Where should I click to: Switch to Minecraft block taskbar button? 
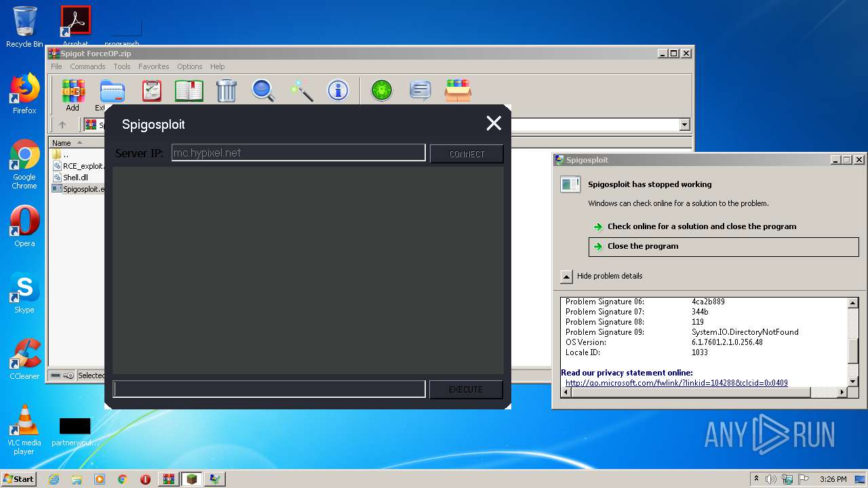pyautogui.click(x=192, y=479)
